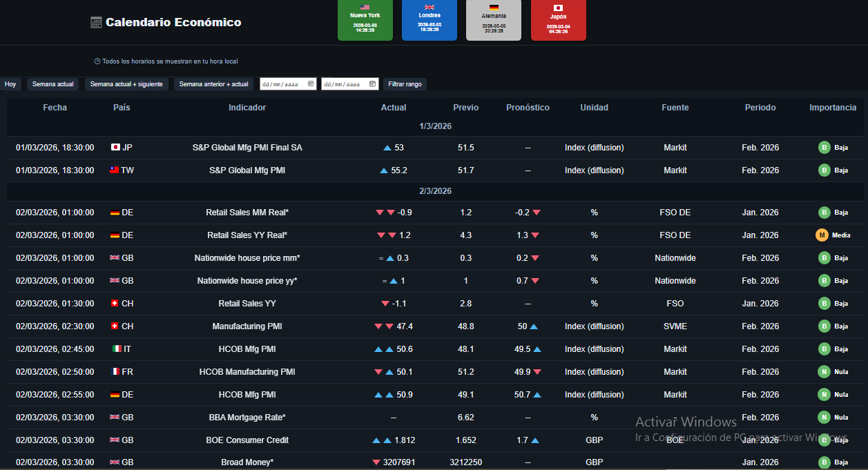Screen dimensions: 868x470
Task: Open date picker icon in first date field
Action: [311, 84]
